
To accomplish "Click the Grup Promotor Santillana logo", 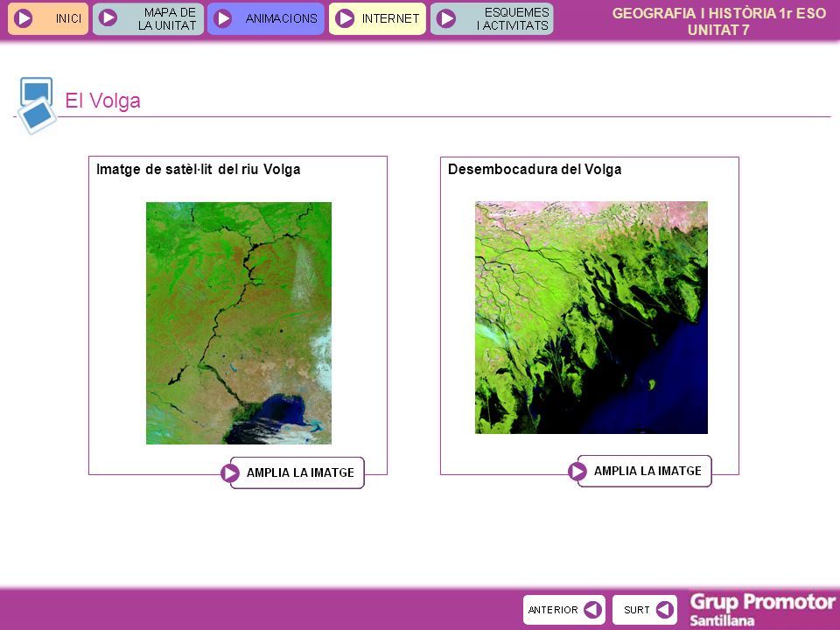I will coord(762,610).
